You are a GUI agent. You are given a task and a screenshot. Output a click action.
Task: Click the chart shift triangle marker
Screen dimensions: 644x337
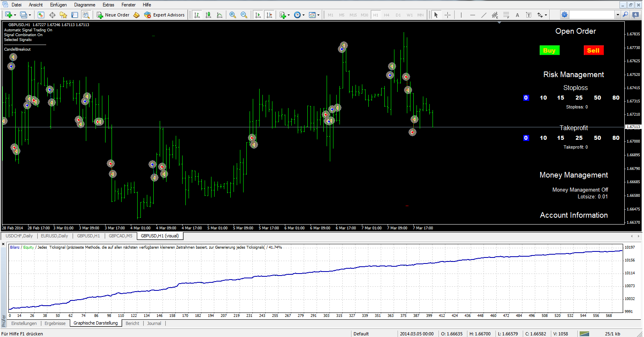[499, 22]
